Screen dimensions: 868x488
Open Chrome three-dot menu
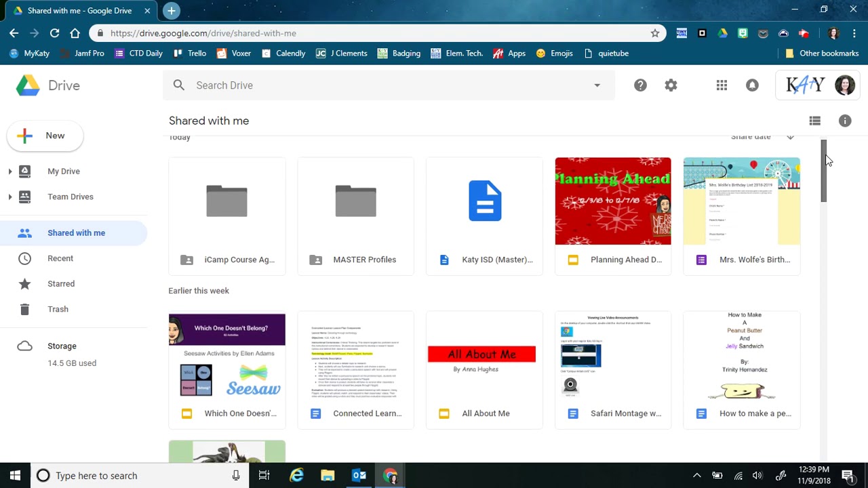tap(854, 33)
